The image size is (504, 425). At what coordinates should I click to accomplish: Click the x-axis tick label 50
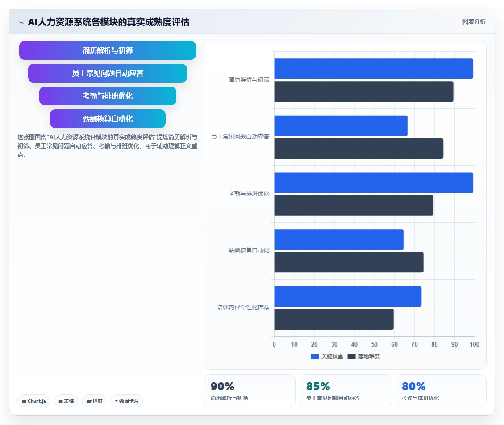(374, 344)
